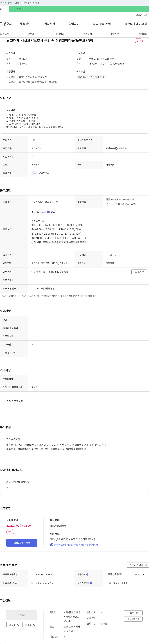Click the 필수 badge by 요양보호사
149x644 pixels.
(x=34, y=173)
